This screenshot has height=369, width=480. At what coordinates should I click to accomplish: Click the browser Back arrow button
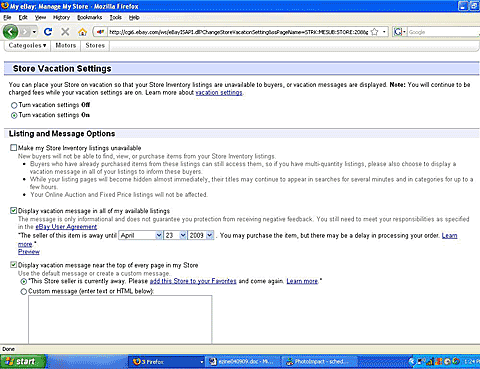click(10, 32)
